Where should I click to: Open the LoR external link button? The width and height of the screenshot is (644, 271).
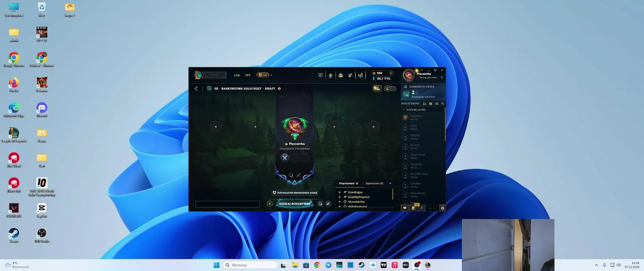point(264,75)
